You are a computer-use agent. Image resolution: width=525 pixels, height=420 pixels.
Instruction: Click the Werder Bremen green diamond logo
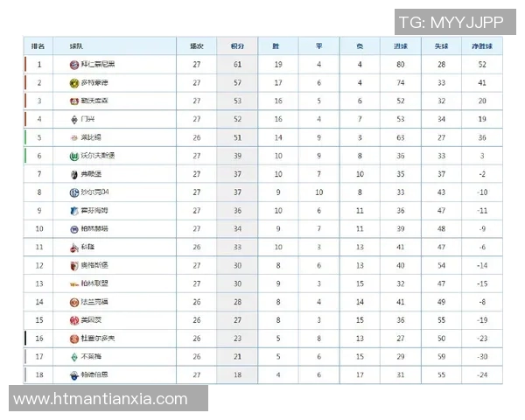(x=74, y=357)
